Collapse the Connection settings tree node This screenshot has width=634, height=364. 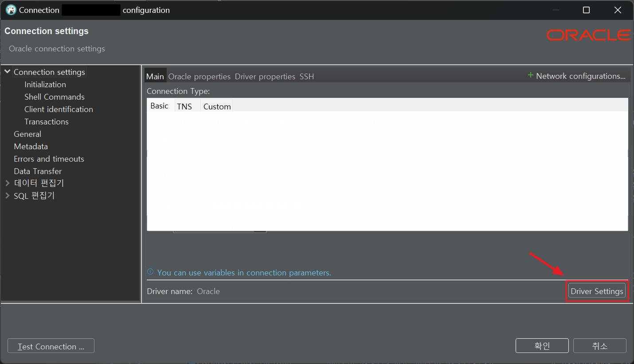(x=8, y=72)
